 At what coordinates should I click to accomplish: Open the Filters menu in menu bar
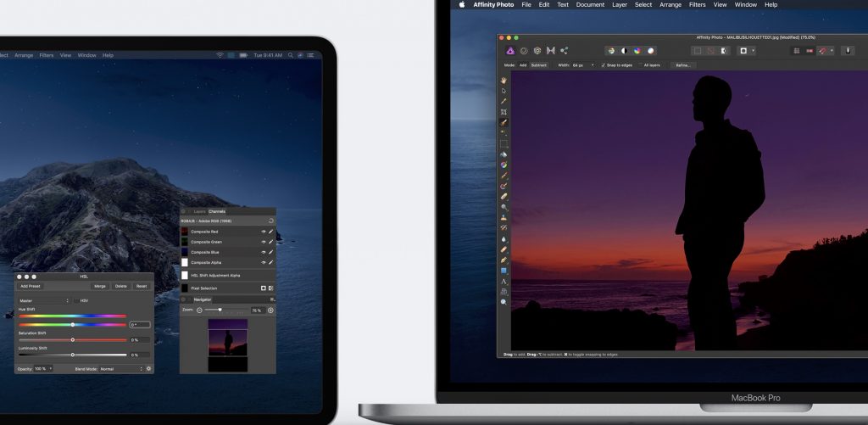pos(697,5)
